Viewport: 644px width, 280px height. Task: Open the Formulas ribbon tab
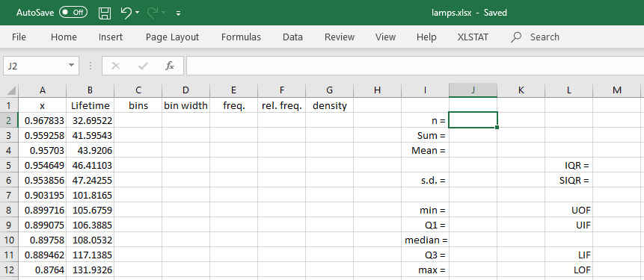coord(241,37)
